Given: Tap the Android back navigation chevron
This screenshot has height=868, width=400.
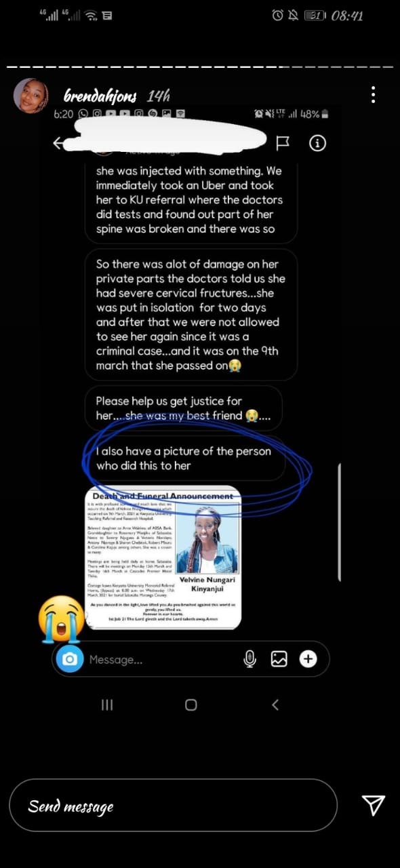Looking at the screenshot, I should [x=275, y=705].
